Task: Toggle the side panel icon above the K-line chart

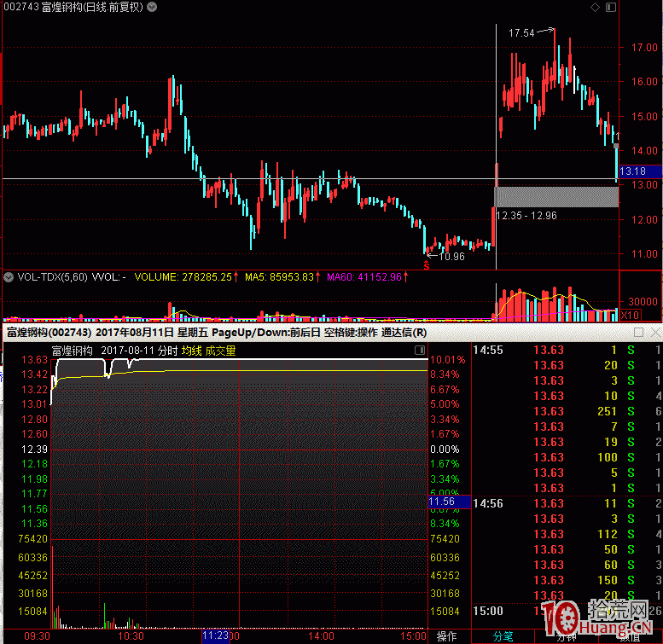Action: coord(611,7)
